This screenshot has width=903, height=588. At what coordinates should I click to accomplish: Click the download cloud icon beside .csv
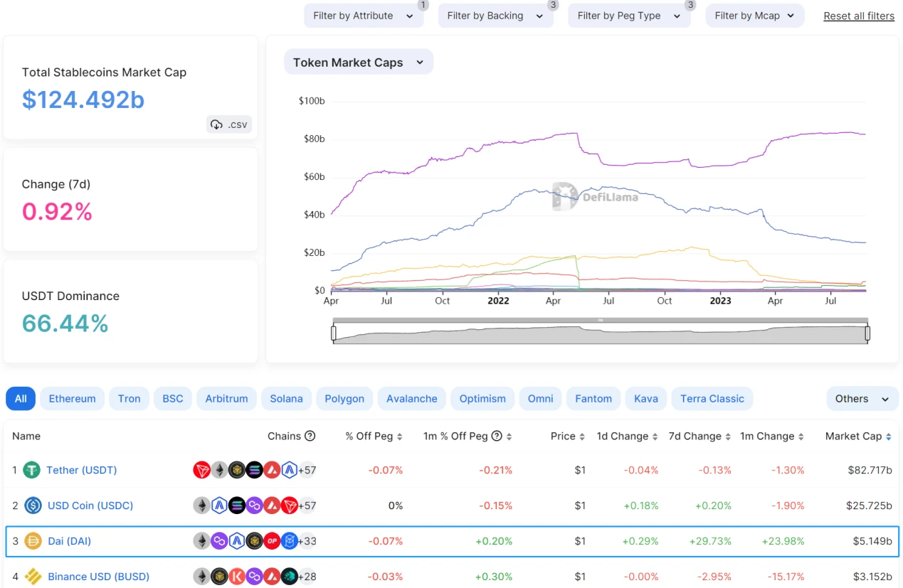point(216,125)
